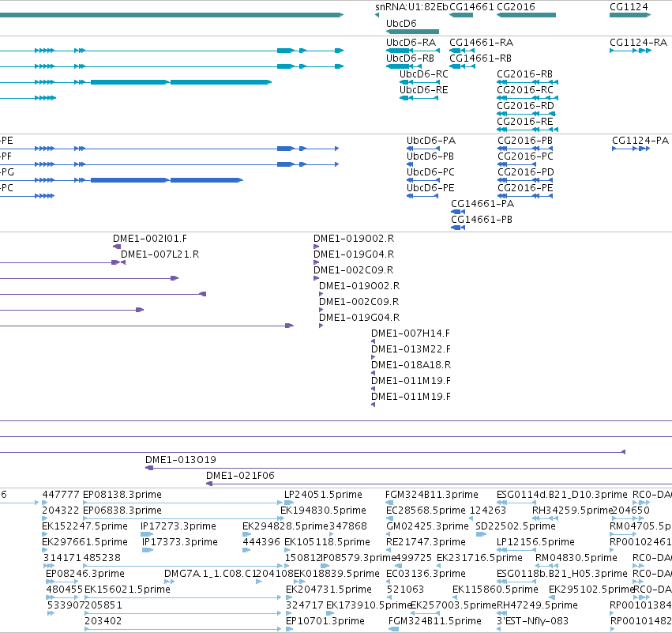Open the EK204731.5prime EST label
672x633 pixels.
(328, 590)
